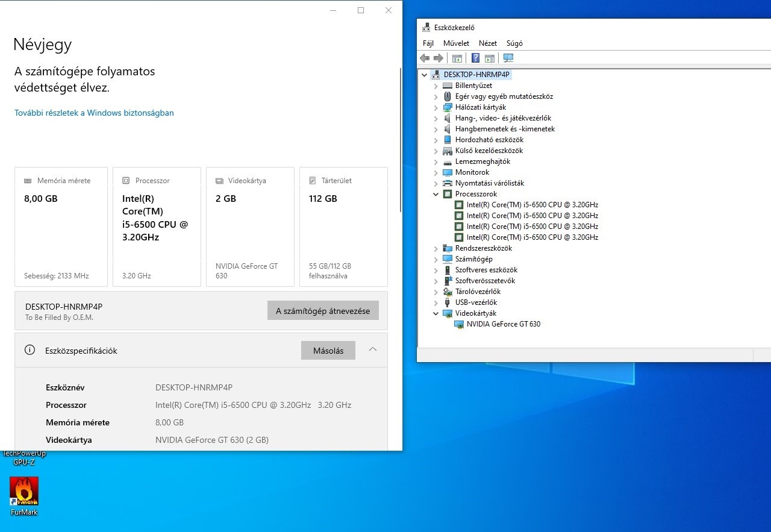Click the Tárterület card icon
771x532 pixels.
pyautogui.click(x=313, y=181)
